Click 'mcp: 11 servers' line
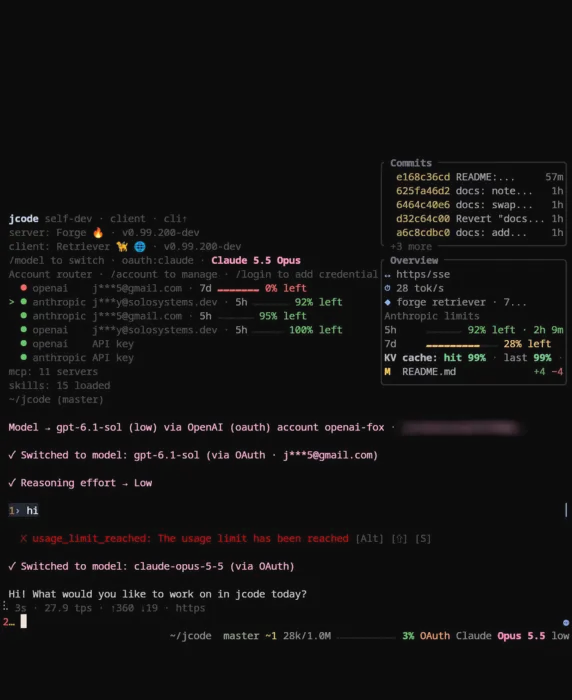The image size is (572, 700). click(x=53, y=371)
